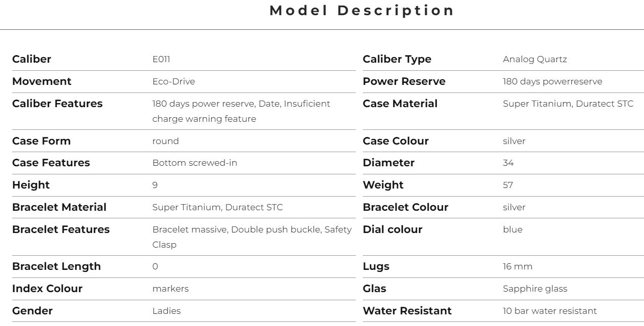Click the Weight value 57
The image size is (644, 326).
point(508,185)
